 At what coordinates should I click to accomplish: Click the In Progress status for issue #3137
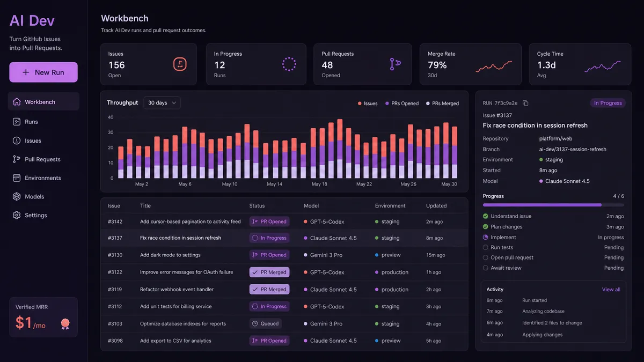point(269,238)
